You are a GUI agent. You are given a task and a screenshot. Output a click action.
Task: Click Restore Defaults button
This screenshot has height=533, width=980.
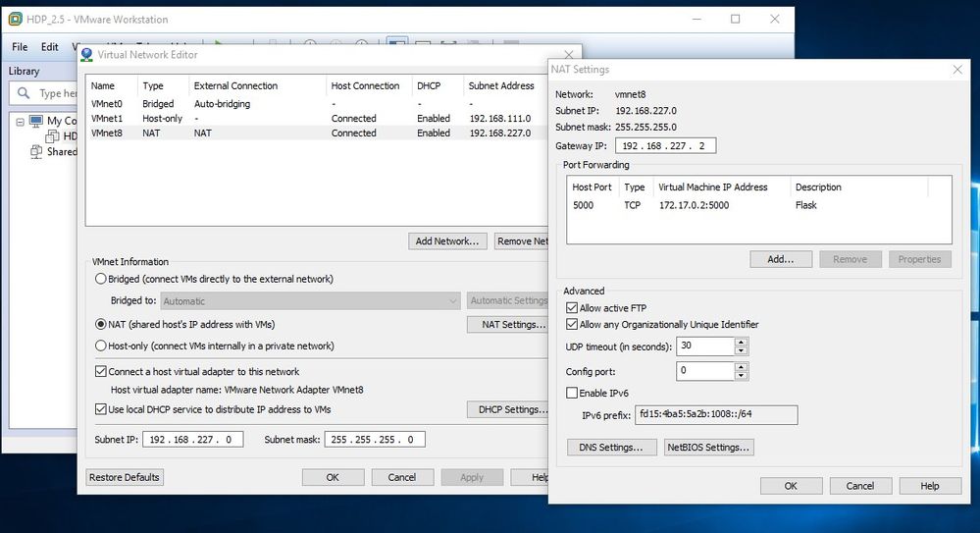[x=125, y=477]
